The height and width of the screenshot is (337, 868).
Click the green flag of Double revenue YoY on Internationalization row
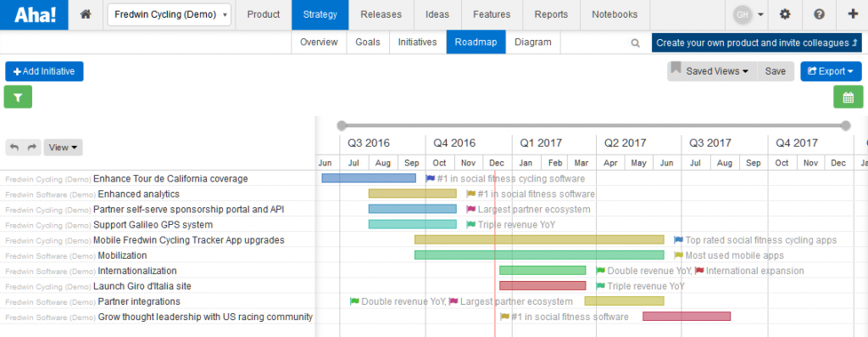pos(601,271)
